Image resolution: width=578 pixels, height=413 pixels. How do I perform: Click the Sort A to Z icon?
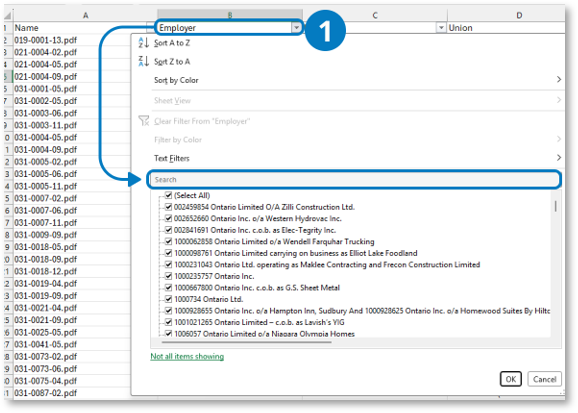point(143,43)
